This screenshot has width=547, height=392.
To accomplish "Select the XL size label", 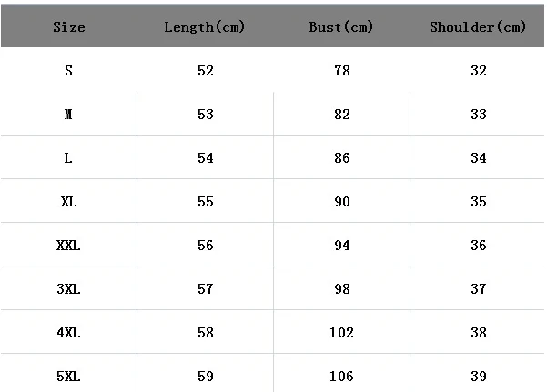I will (x=68, y=202).
